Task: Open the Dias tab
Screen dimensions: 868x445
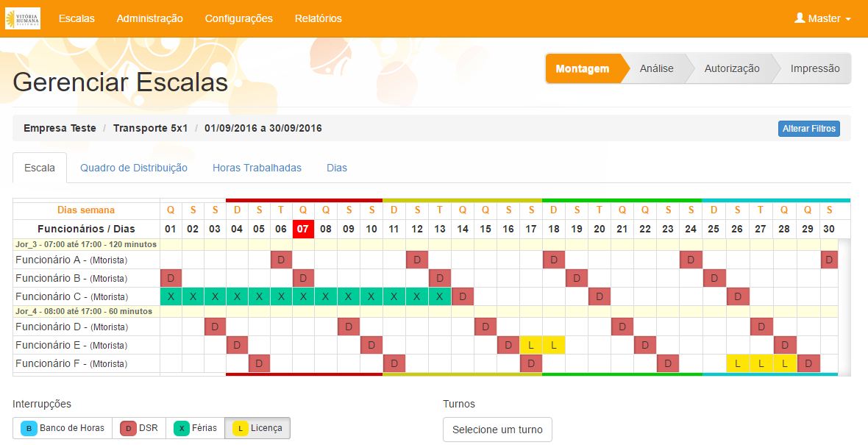Action: point(337,168)
